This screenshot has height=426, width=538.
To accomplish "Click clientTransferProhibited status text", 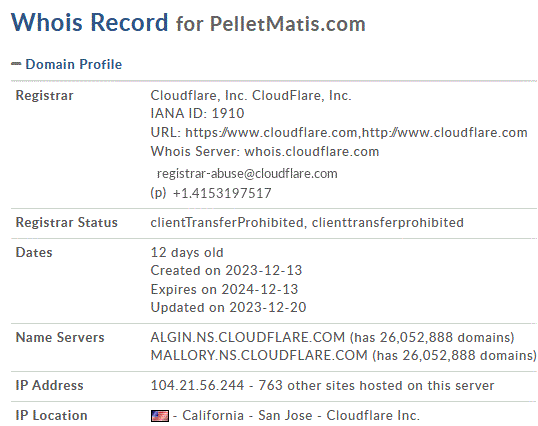I will (x=227, y=223).
